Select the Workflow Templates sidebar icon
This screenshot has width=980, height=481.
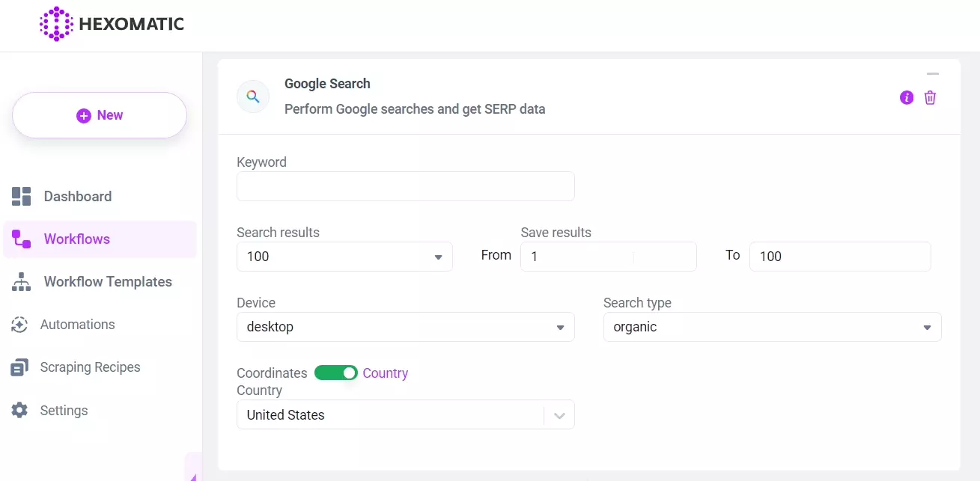click(20, 281)
